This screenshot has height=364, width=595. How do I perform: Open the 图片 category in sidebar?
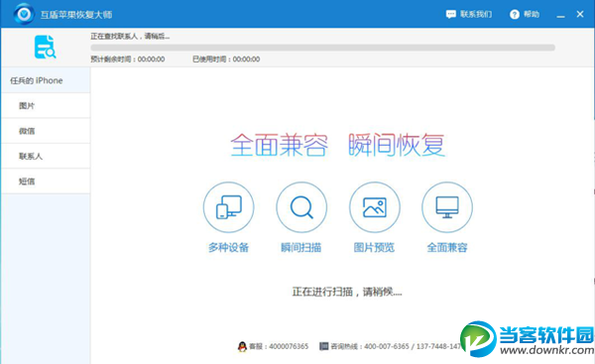coord(46,106)
